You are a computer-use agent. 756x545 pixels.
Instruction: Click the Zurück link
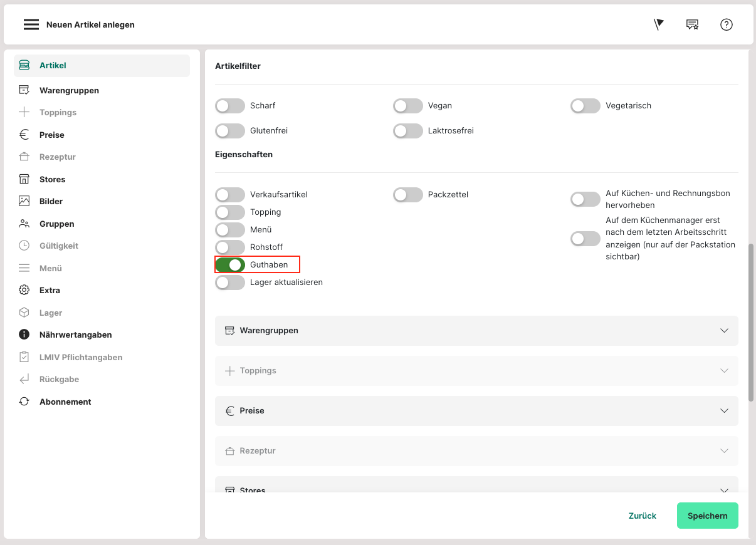642,516
